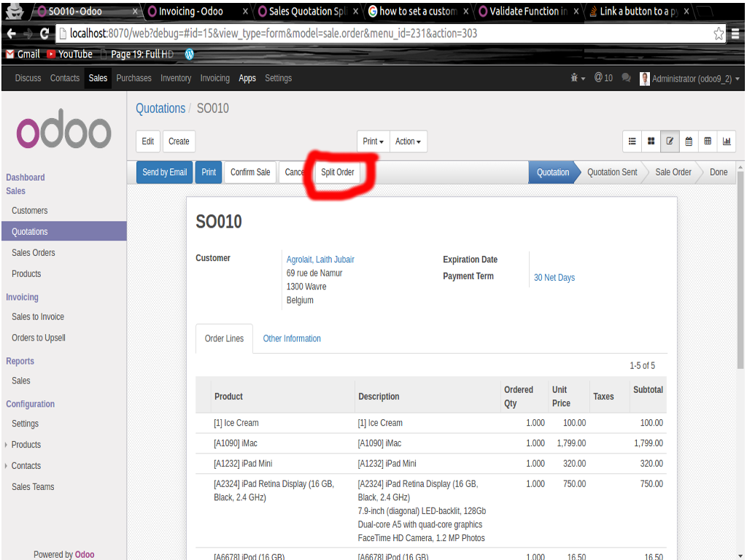Viewport: 747px width, 560px height.
Task: Click the Create button
Action: click(179, 141)
